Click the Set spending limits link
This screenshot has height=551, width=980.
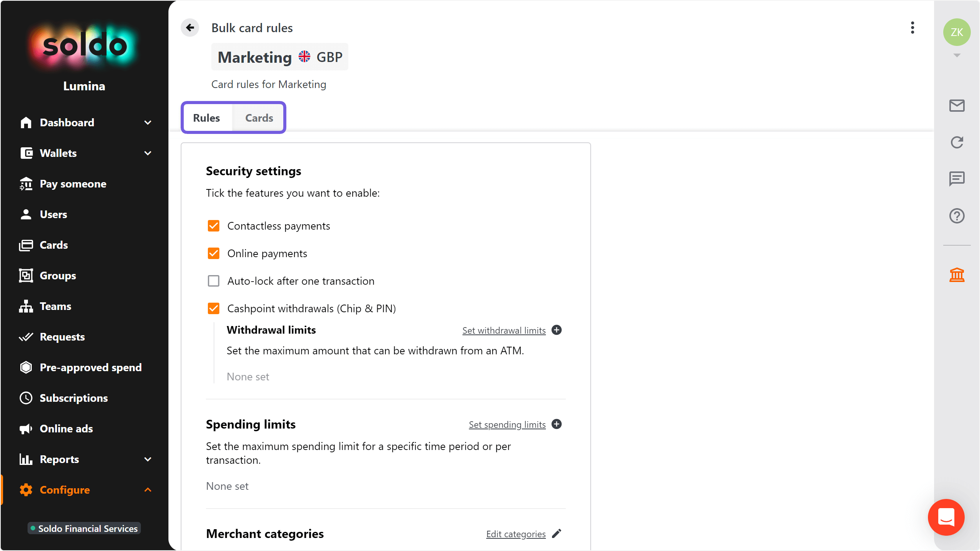(507, 424)
